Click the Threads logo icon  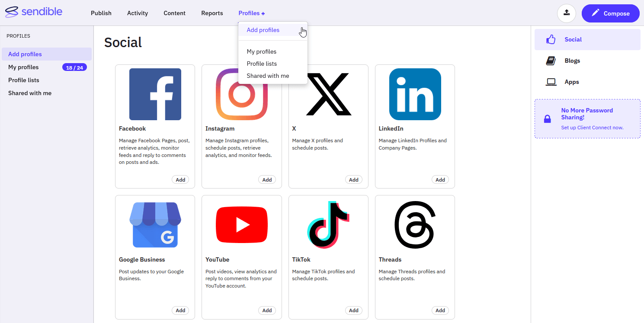[414, 225]
